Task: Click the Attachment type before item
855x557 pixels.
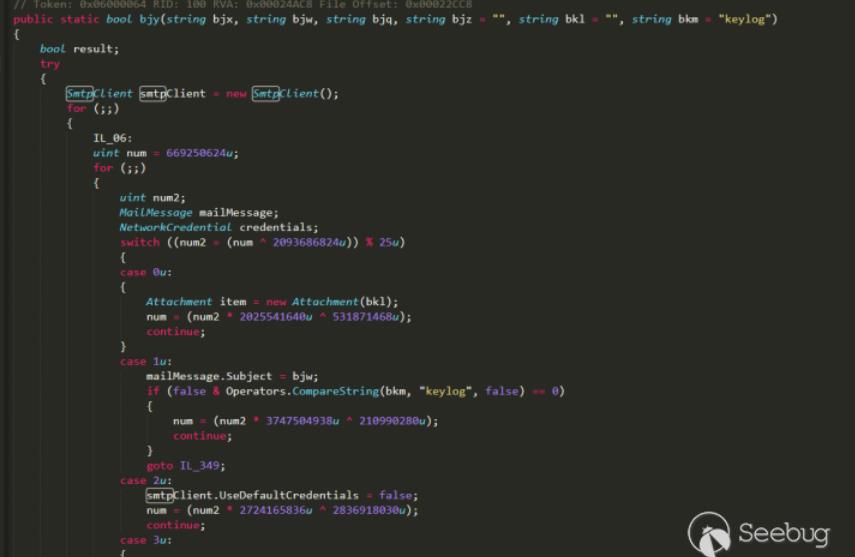Action: tap(178, 302)
